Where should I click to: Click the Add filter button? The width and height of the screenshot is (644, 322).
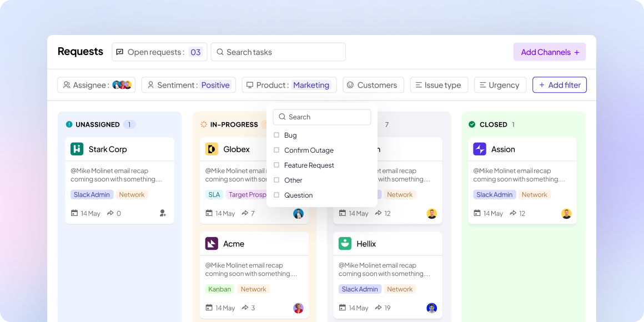(560, 85)
